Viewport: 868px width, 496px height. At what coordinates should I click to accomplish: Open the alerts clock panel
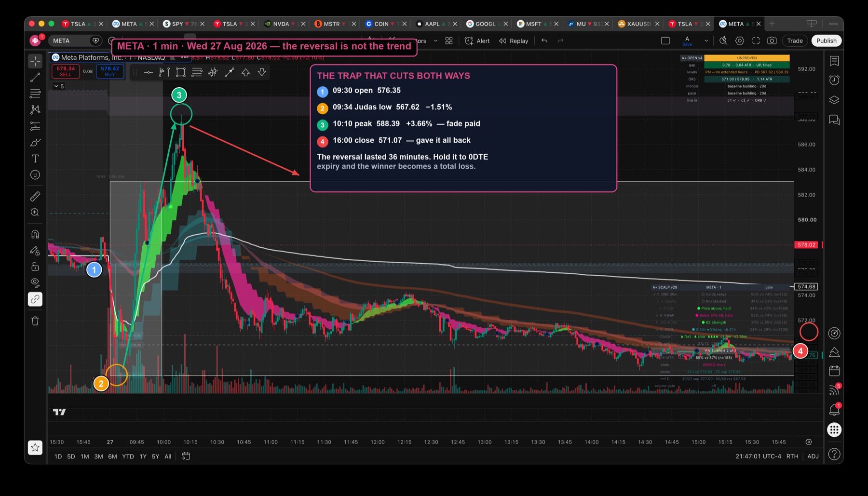834,80
